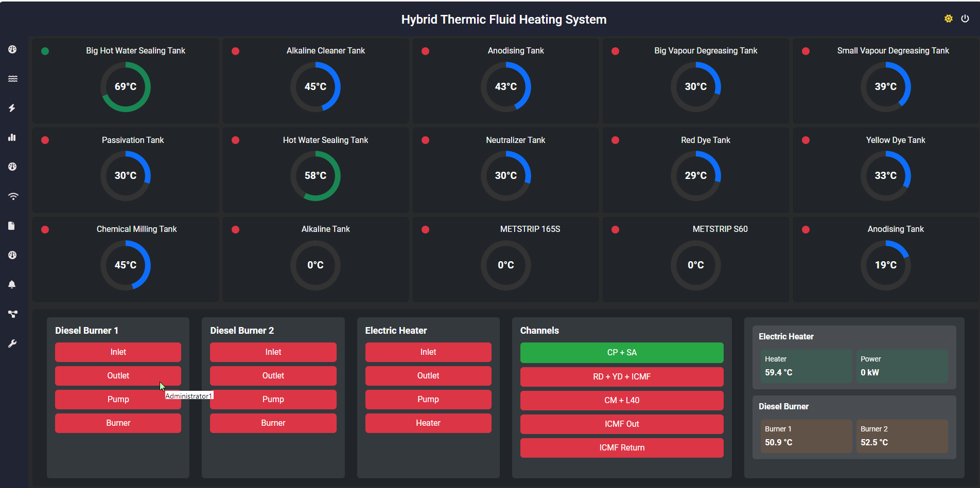Open the tanks (waves) icon in sidebar
980x488 pixels.
pos(12,79)
